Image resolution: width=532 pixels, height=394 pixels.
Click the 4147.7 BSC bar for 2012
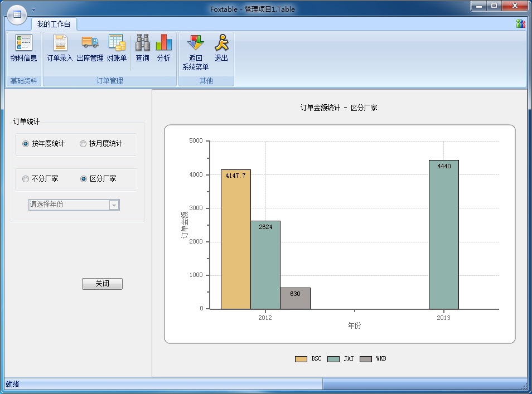click(x=236, y=240)
